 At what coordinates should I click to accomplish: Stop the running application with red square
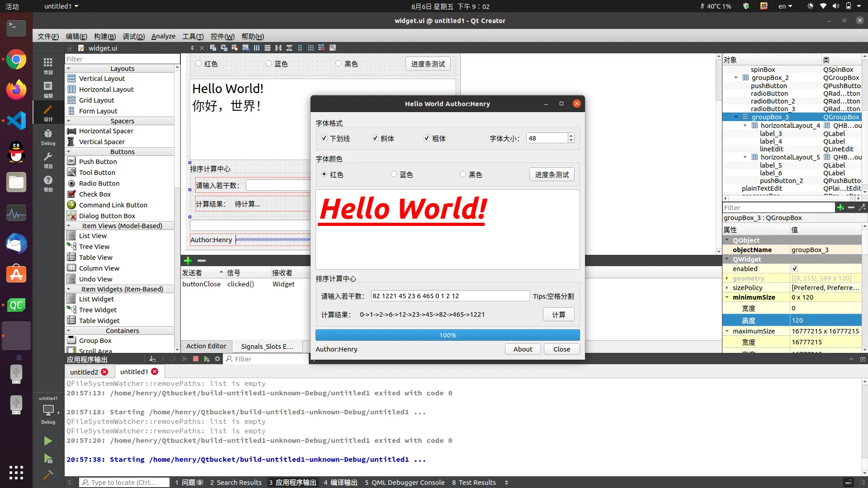pos(196,359)
